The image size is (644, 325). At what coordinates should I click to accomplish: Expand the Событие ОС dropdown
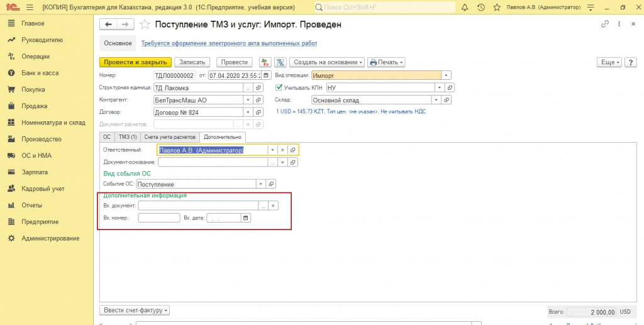point(261,184)
